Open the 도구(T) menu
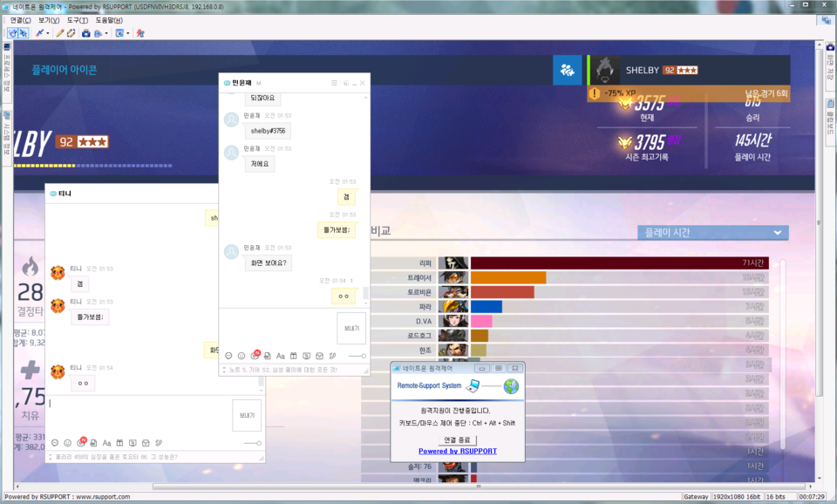This screenshot has width=837, height=504. (78, 20)
